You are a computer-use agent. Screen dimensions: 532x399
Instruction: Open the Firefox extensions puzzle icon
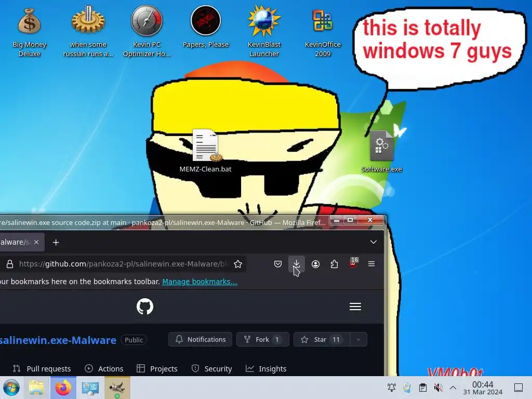334,264
